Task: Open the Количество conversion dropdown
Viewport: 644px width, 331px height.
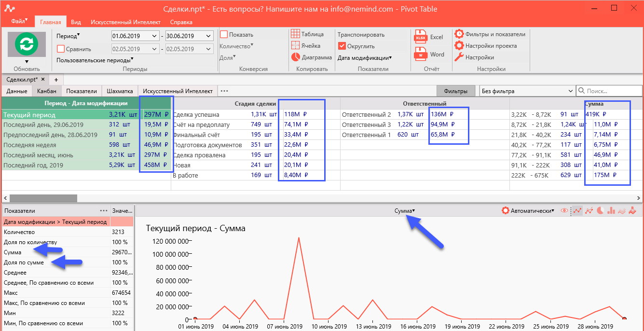Action: (x=236, y=46)
